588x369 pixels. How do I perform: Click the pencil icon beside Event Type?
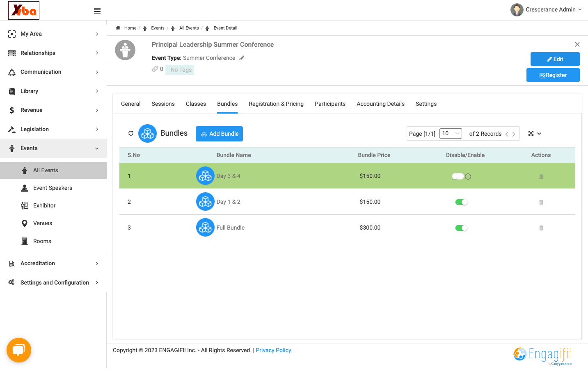click(242, 58)
